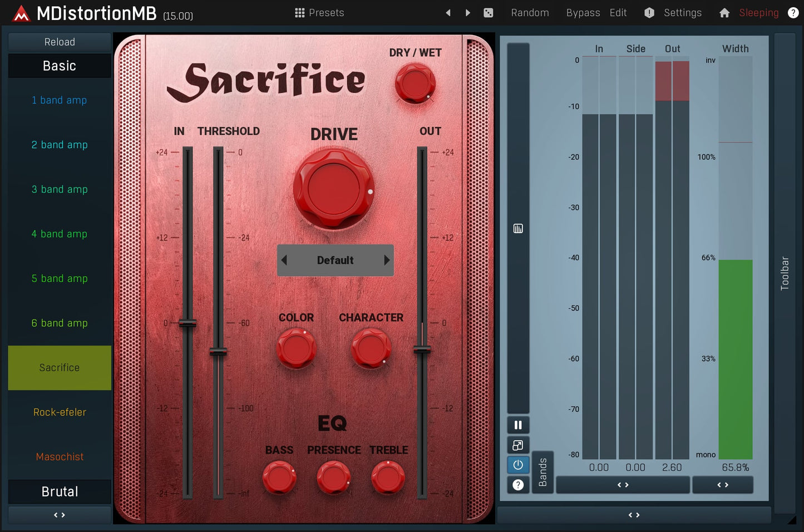This screenshot has height=532, width=804.
Task: Toggle the Bypass button
Action: pyautogui.click(x=583, y=13)
